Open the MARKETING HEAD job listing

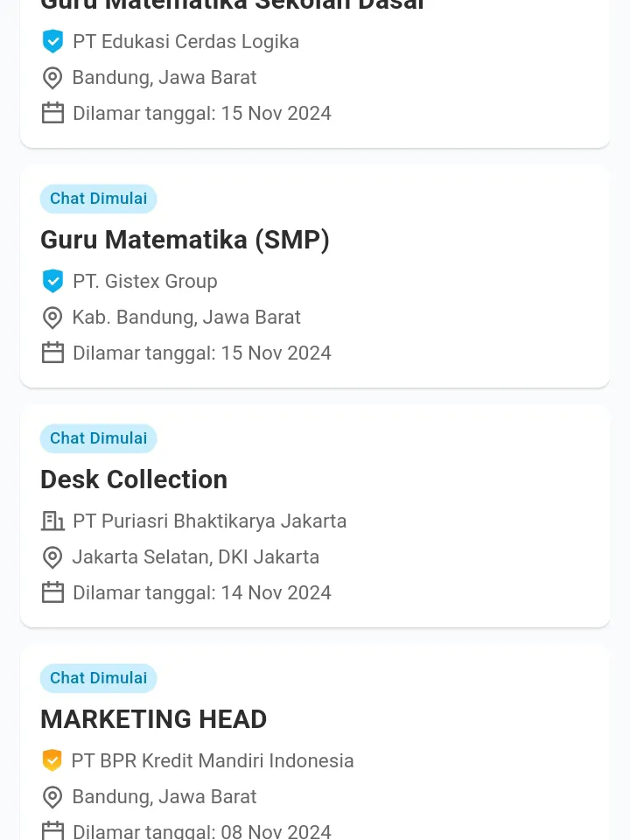153,719
